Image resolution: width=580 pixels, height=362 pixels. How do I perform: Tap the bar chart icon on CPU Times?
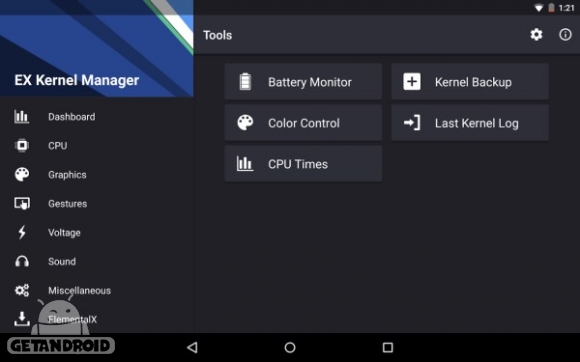tap(245, 163)
